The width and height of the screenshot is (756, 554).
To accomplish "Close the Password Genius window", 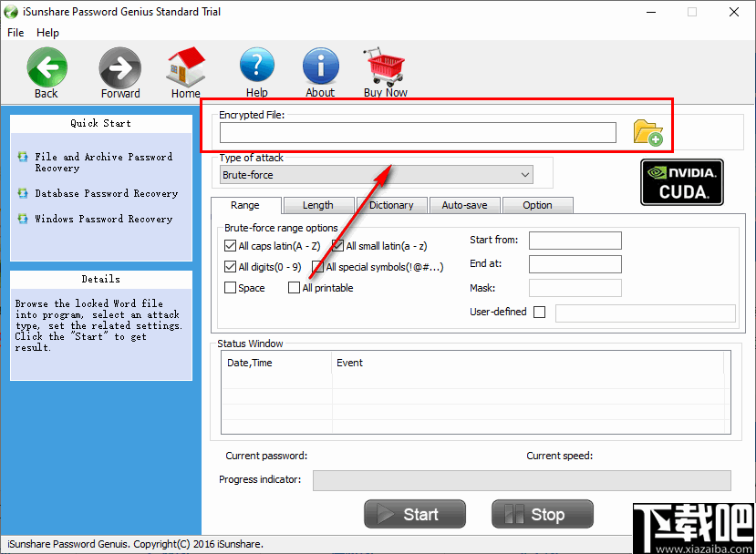I will 734,12.
